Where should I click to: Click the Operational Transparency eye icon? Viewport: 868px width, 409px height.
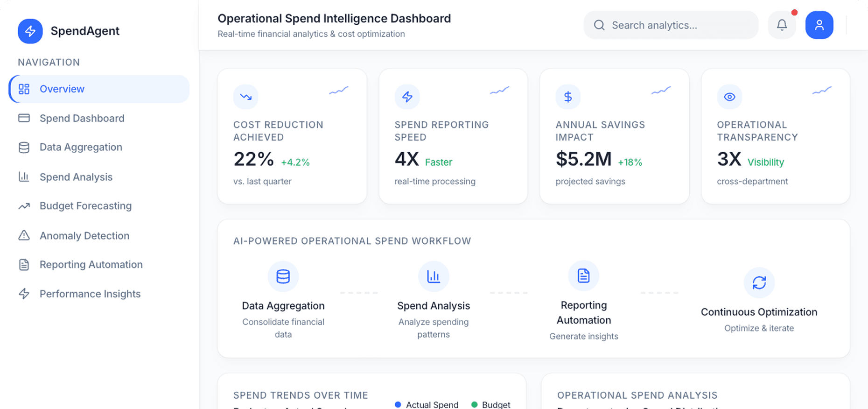tap(729, 97)
